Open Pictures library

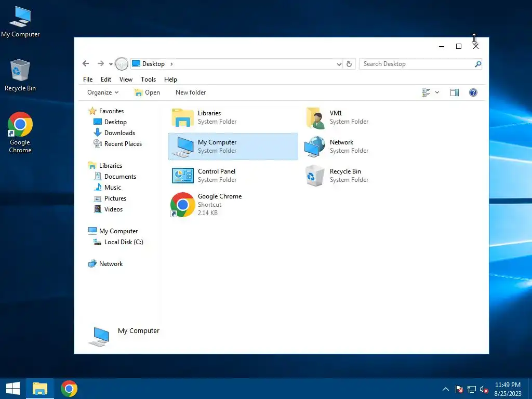tap(115, 198)
